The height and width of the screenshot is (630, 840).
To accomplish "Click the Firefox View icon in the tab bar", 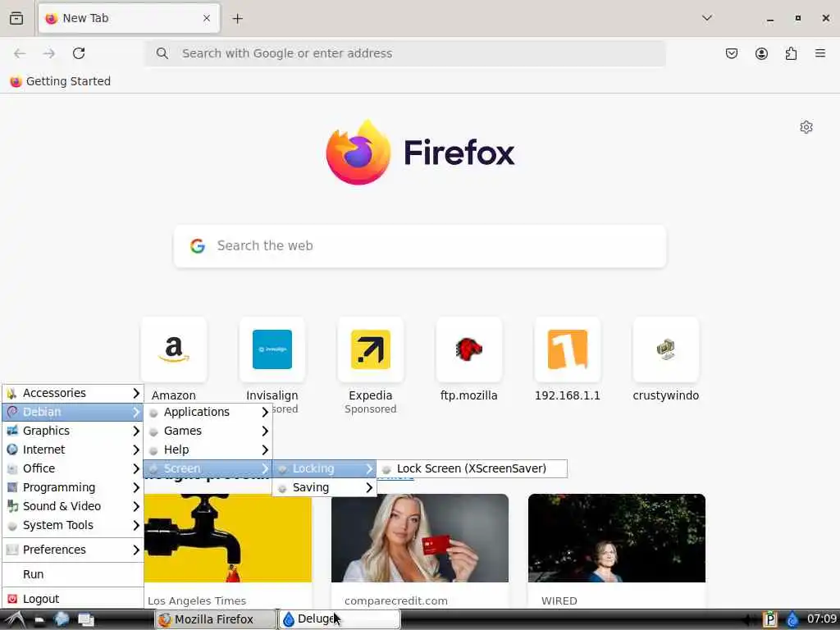I will click(16, 18).
